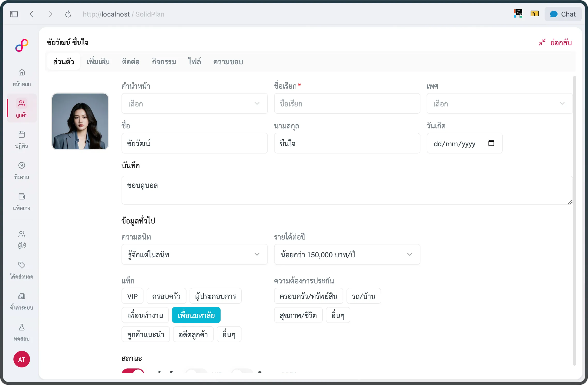The height and width of the screenshot is (385, 588).
Task: Toggle the VIP tag
Action: coord(132,296)
